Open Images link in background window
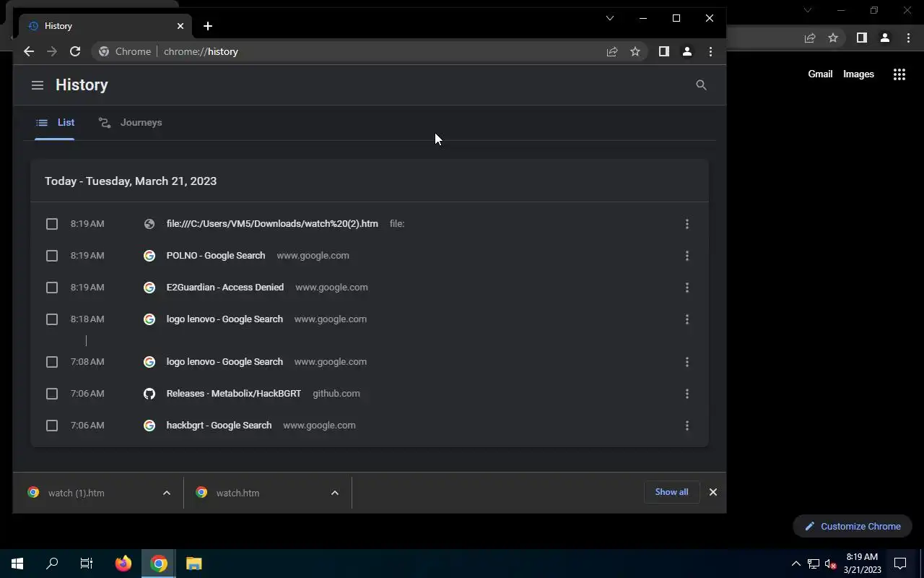This screenshot has height=578, width=924. pos(858,74)
